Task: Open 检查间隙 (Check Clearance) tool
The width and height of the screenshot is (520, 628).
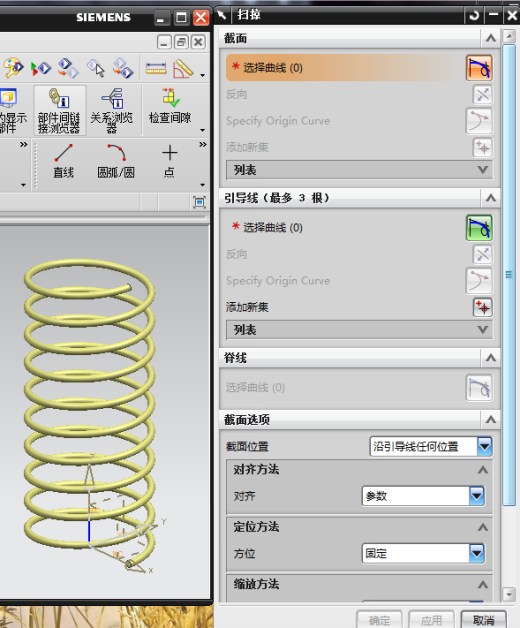Action: coord(170,107)
